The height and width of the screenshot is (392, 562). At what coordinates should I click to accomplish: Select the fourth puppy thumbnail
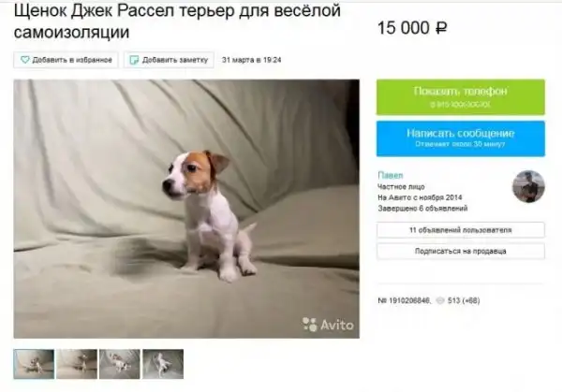pos(163,364)
